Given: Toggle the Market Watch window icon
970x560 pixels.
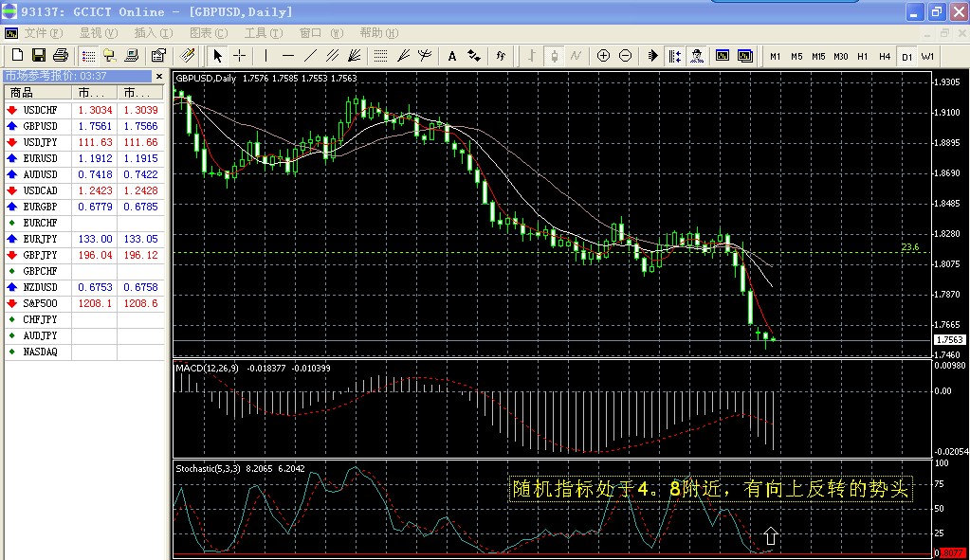Looking at the screenshot, I should [88, 56].
